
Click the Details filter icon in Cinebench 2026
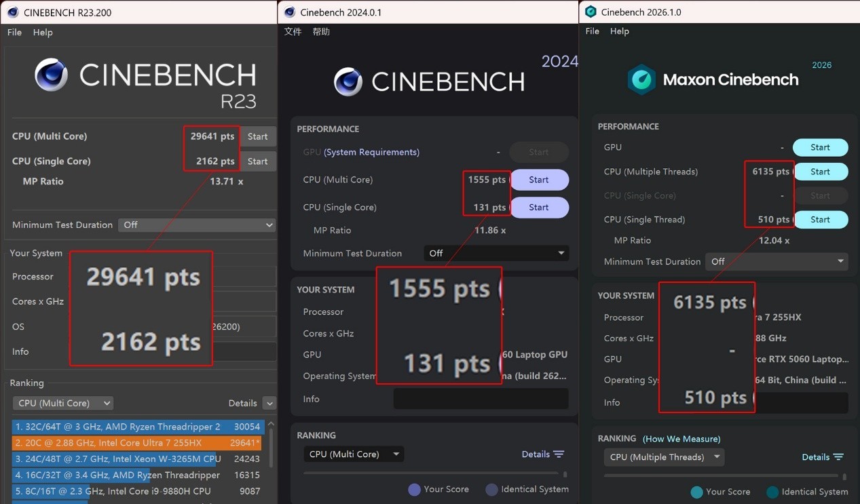(x=838, y=457)
